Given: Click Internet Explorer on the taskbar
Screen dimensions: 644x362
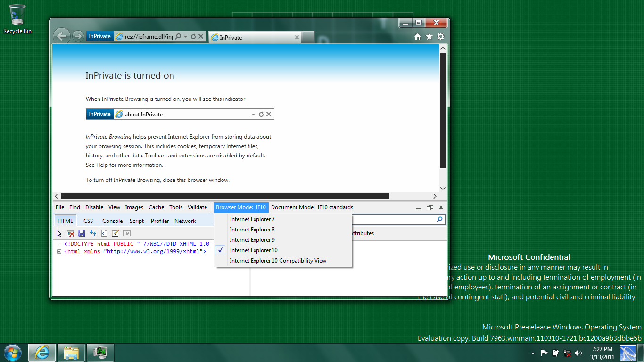Looking at the screenshot, I should 42,353.
